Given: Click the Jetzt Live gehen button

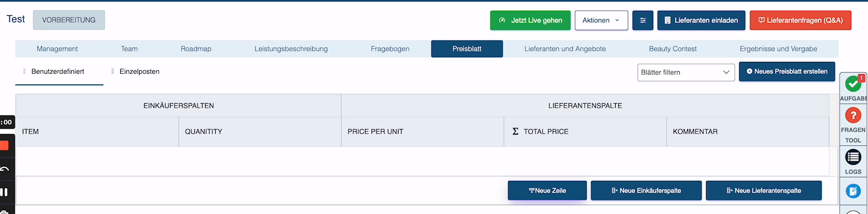Looking at the screenshot, I should 530,20.
